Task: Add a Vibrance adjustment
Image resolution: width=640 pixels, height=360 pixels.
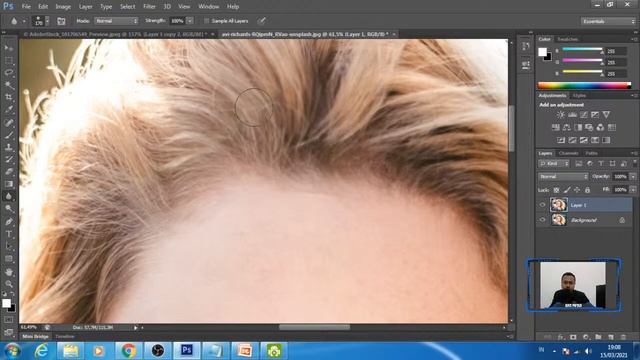Action: (606, 115)
